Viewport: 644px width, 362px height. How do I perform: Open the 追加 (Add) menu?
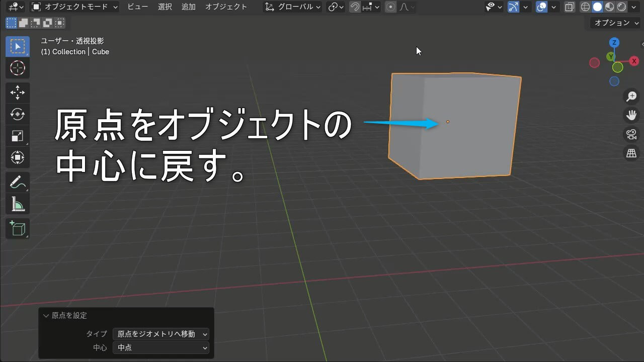tap(189, 7)
